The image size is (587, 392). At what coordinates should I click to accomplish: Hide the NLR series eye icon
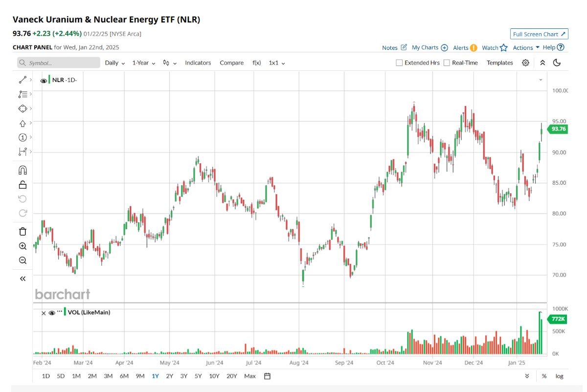click(44, 80)
